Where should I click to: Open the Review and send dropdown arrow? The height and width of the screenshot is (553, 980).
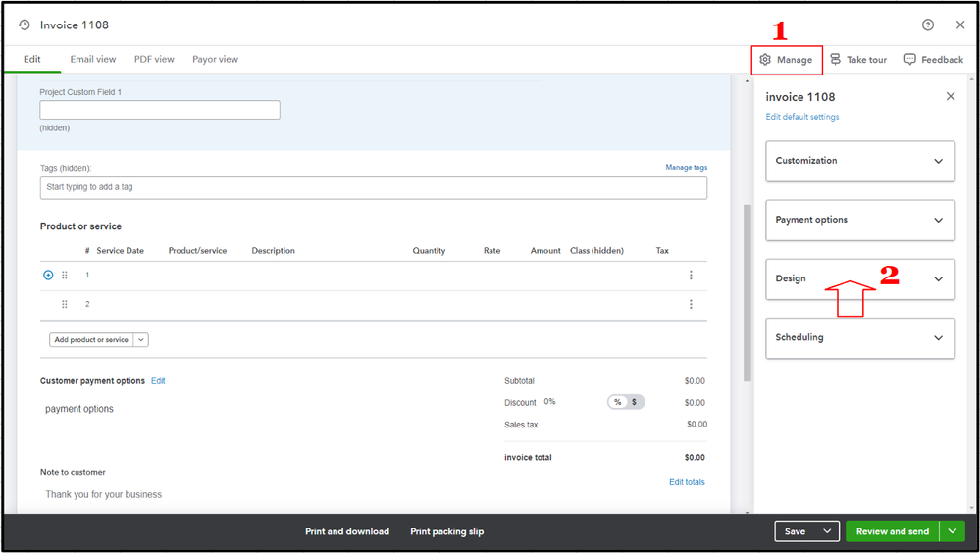pyautogui.click(x=952, y=531)
